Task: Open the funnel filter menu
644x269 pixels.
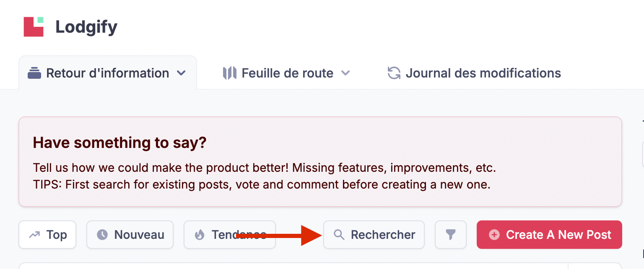Action: [x=450, y=235]
